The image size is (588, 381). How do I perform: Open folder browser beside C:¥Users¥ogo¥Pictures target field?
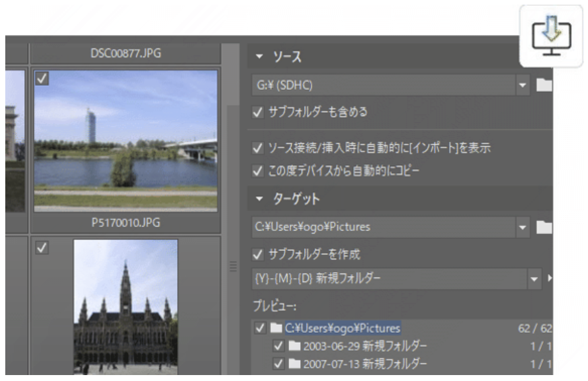point(544,228)
